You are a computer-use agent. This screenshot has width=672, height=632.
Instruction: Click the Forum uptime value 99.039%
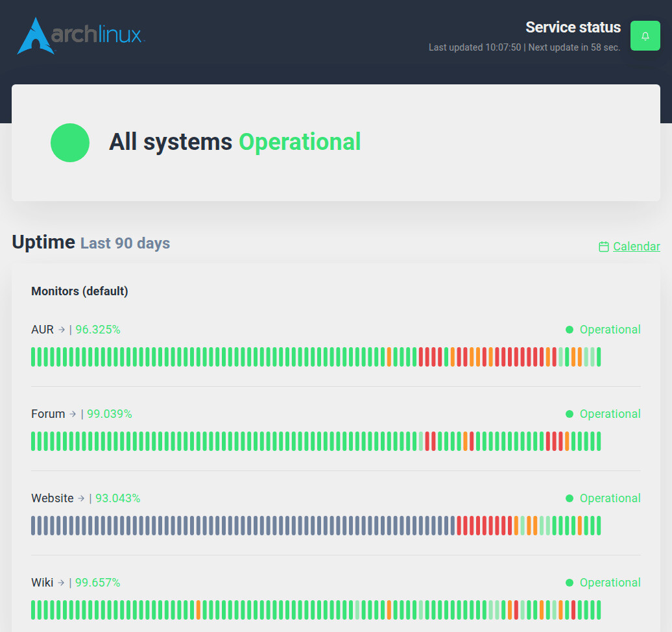pyautogui.click(x=109, y=414)
